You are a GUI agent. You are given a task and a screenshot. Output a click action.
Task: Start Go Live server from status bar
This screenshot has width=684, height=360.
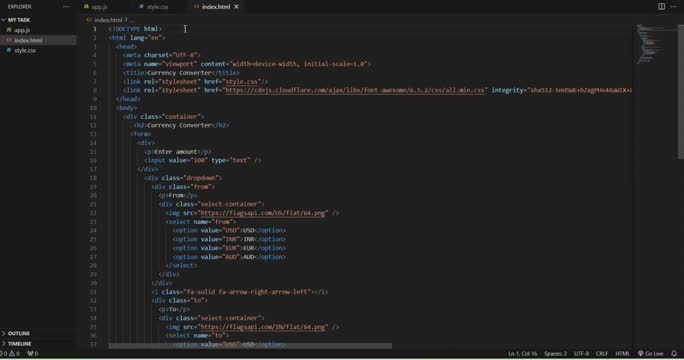[650, 353]
